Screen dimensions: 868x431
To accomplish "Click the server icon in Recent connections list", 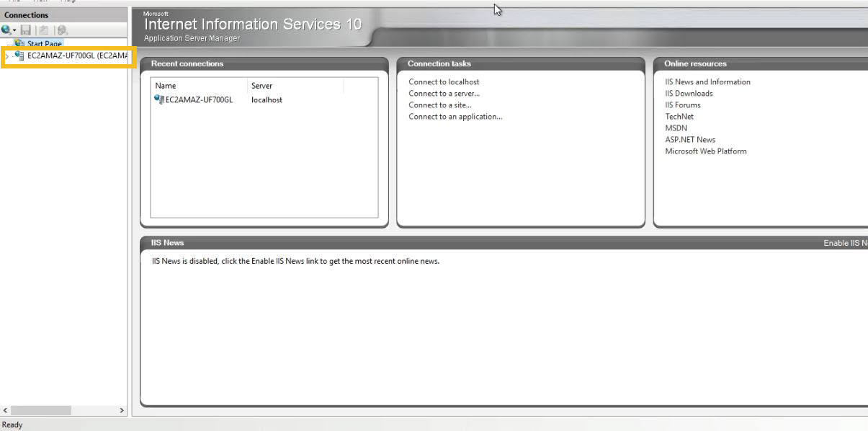I will pyautogui.click(x=159, y=99).
